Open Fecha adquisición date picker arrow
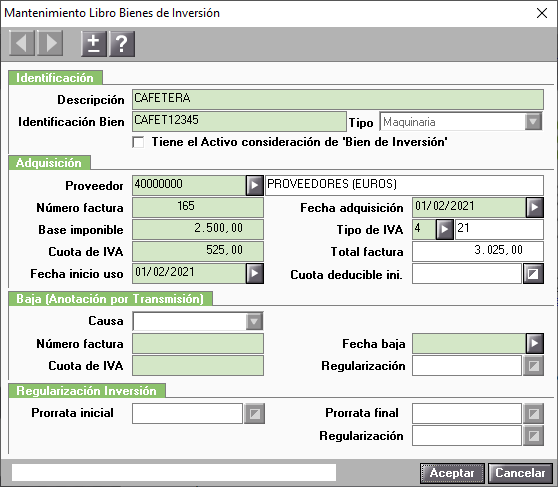The image size is (558, 487). (535, 207)
